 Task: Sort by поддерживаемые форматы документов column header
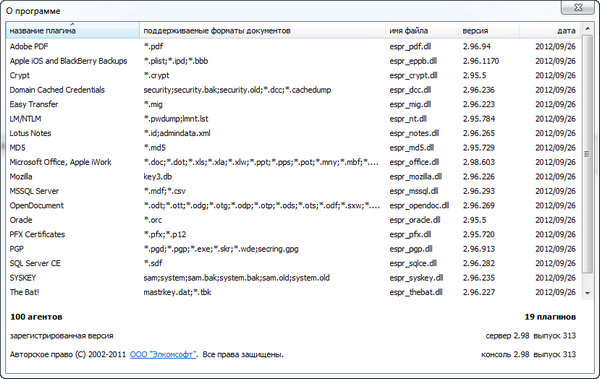pos(262,31)
